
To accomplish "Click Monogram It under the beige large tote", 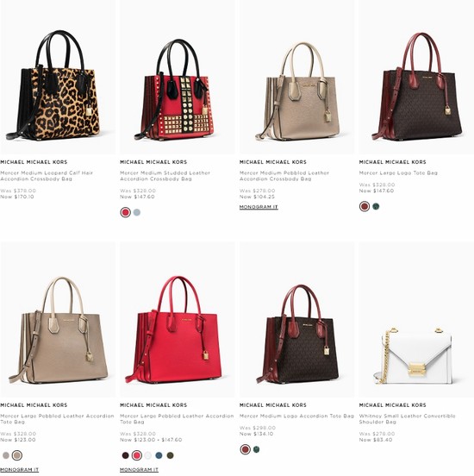I will [x=20, y=470].
